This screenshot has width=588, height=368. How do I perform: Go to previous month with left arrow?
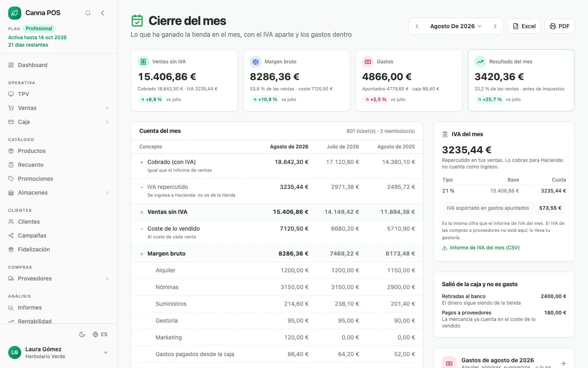[417, 26]
